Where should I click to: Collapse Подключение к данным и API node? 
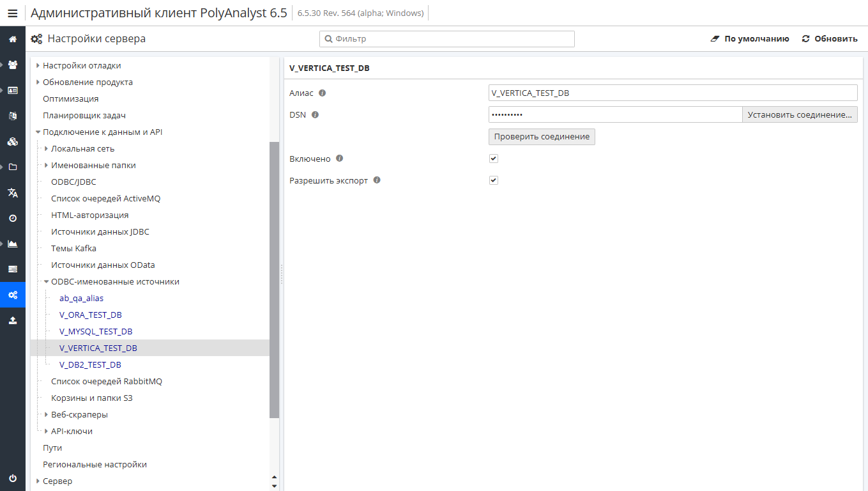[x=38, y=132]
